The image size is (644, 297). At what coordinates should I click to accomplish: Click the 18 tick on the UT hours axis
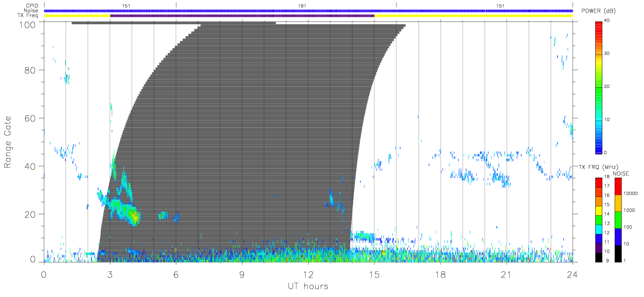(x=441, y=274)
